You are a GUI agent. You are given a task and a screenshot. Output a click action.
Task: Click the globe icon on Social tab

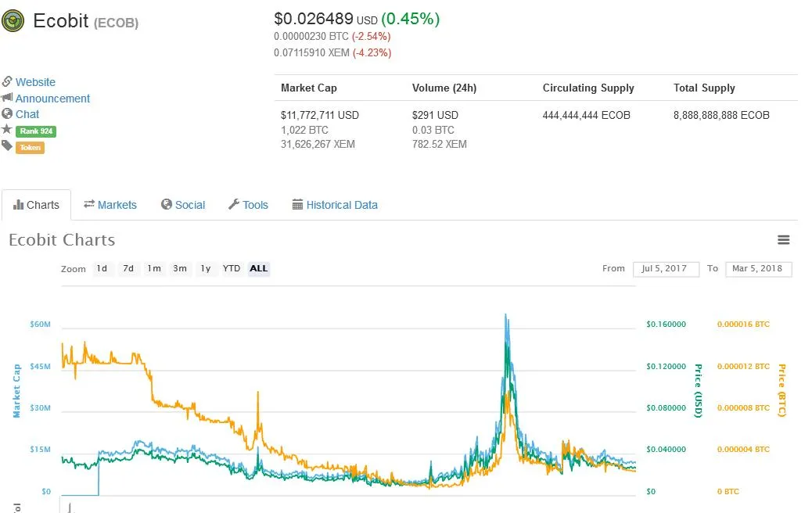click(166, 204)
